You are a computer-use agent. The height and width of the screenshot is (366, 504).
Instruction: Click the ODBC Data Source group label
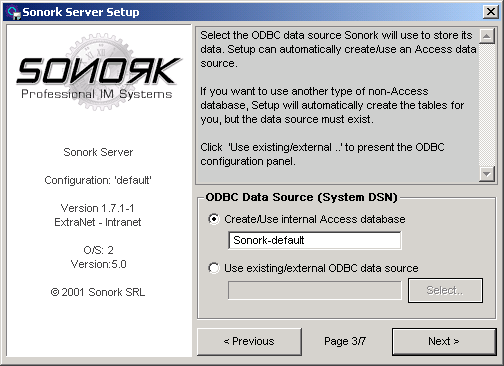pos(301,197)
